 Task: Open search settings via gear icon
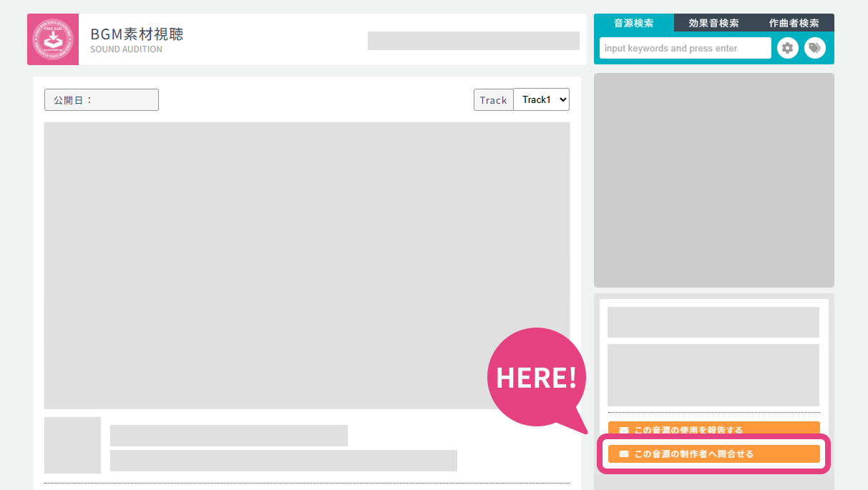click(787, 48)
